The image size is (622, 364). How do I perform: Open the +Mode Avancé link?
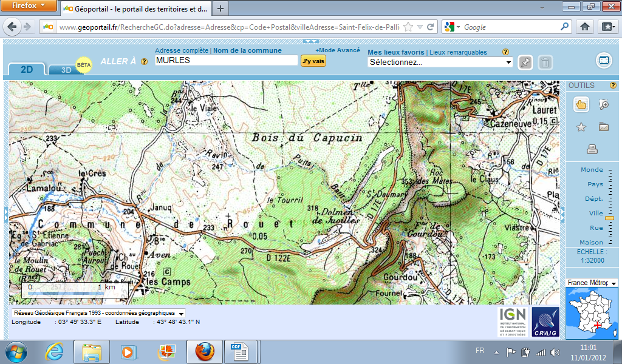tap(338, 50)
